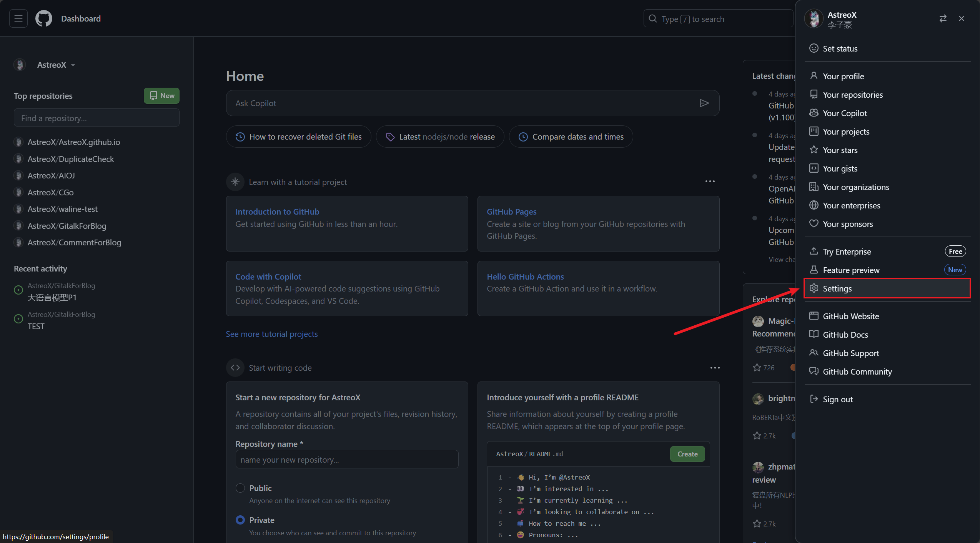This screenshot has width=980, height=543.
Task: Click the open issue icon for TEST
Action: [18, 319]
